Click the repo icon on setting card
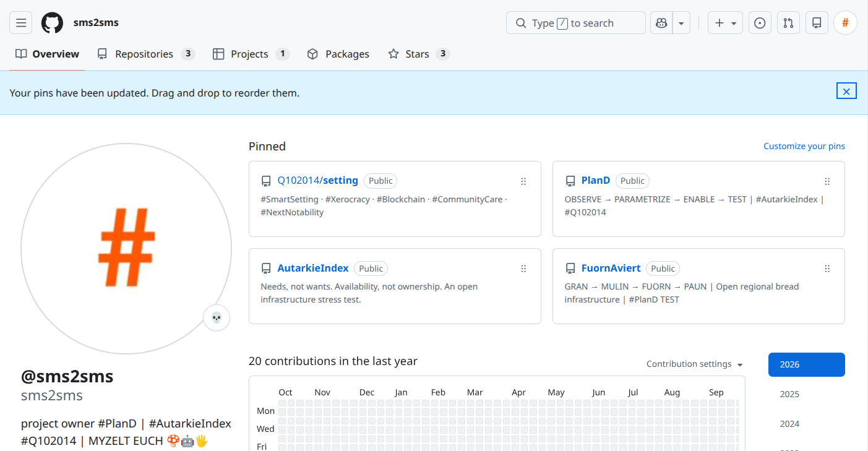 point(266,181)
